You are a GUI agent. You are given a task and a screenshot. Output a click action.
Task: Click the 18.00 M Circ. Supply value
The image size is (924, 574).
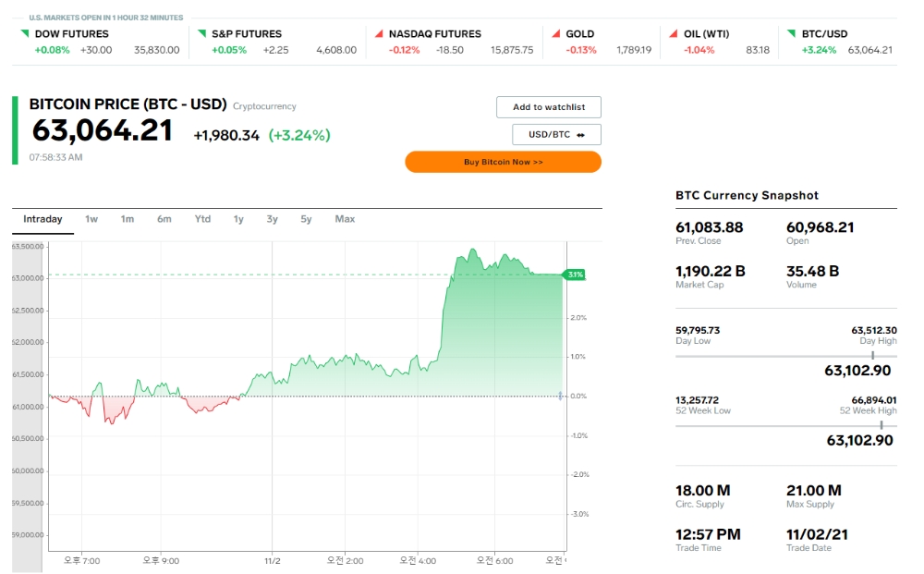pos(702,490)
